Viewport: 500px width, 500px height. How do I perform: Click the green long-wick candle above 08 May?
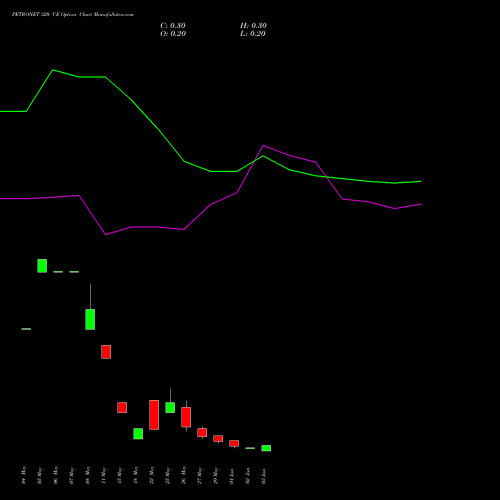(x=90, y=319)
